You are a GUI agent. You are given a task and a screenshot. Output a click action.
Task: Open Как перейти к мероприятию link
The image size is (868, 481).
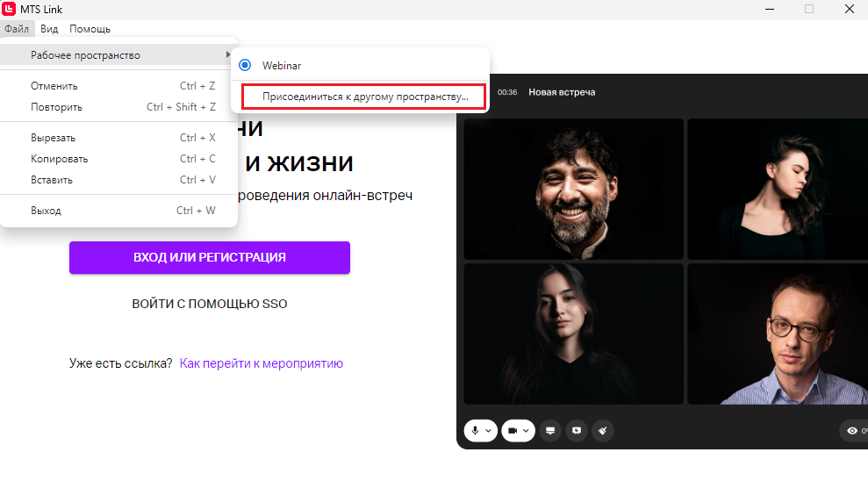[x=262, y=363]
